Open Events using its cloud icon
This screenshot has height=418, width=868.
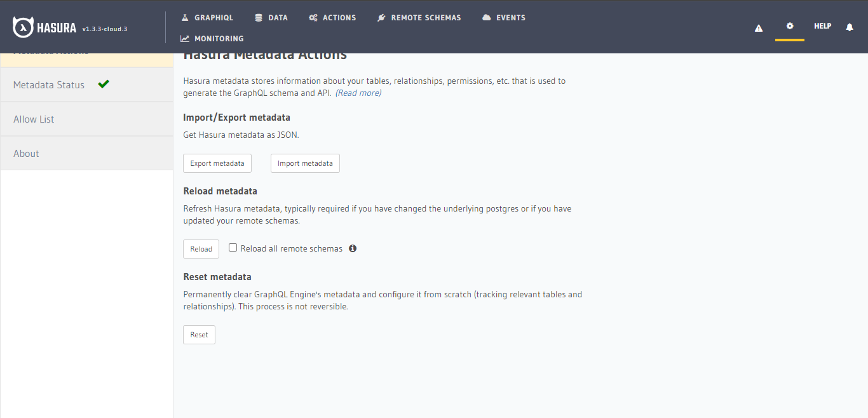(485, 17)
